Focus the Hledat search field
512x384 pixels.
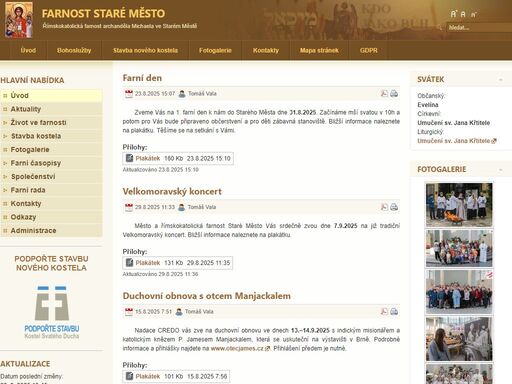(x=479, y=27)
